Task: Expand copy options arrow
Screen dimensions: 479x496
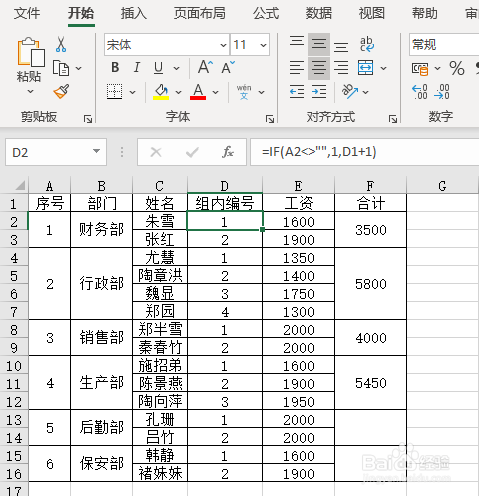Action: point(79,68)
